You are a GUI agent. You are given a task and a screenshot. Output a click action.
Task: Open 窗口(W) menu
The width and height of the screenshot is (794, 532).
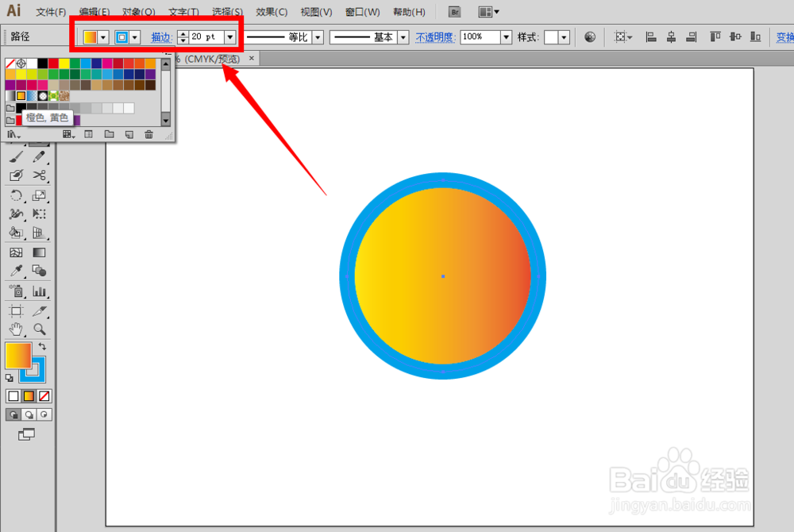363,12
